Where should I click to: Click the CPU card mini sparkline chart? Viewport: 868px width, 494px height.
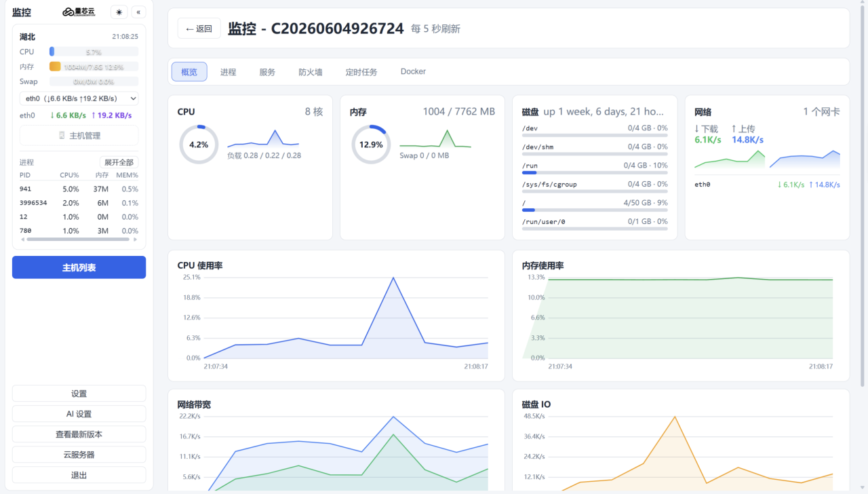pyautogui.click(x=263, y=138)
